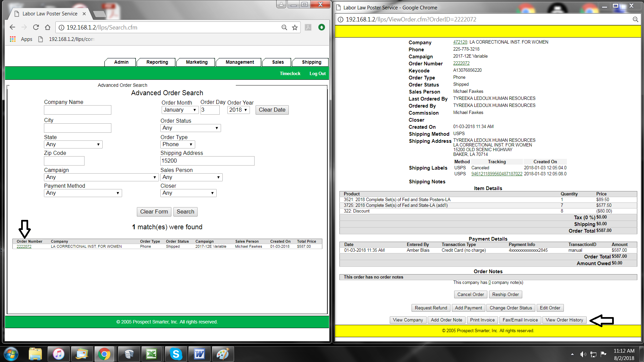Click the zoom magnifier in left address bar

pos(284,27)
